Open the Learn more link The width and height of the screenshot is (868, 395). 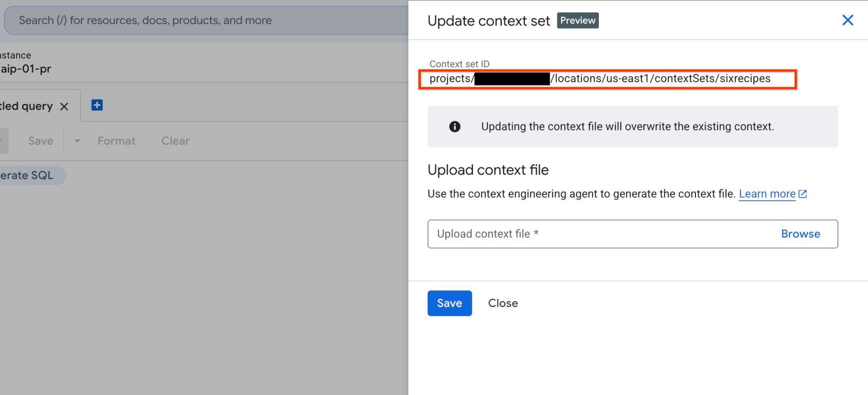click(x=767, y=194)
